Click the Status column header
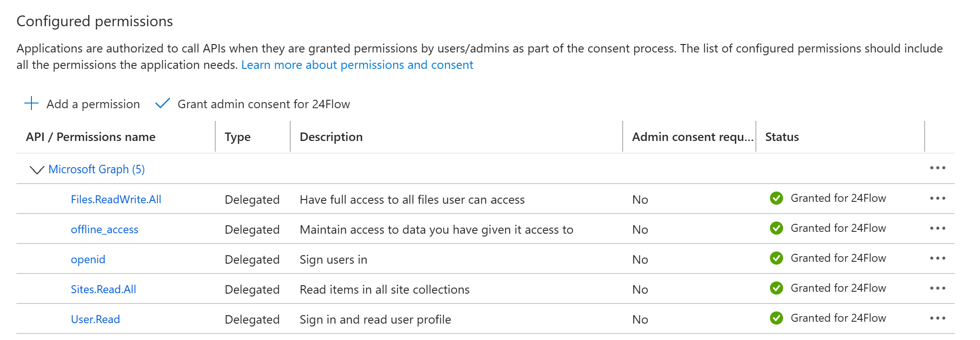The image size is (980, 340). click(782, 137)
